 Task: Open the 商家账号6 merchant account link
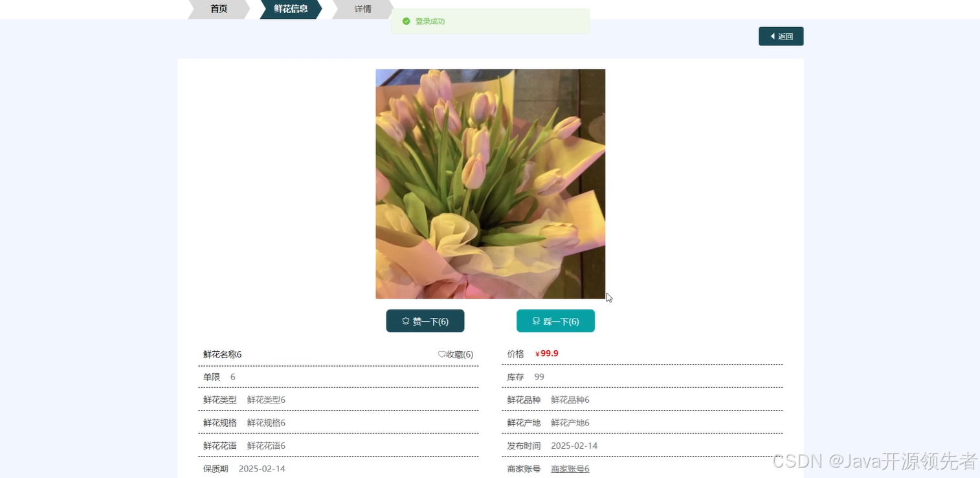click(570, 468)
